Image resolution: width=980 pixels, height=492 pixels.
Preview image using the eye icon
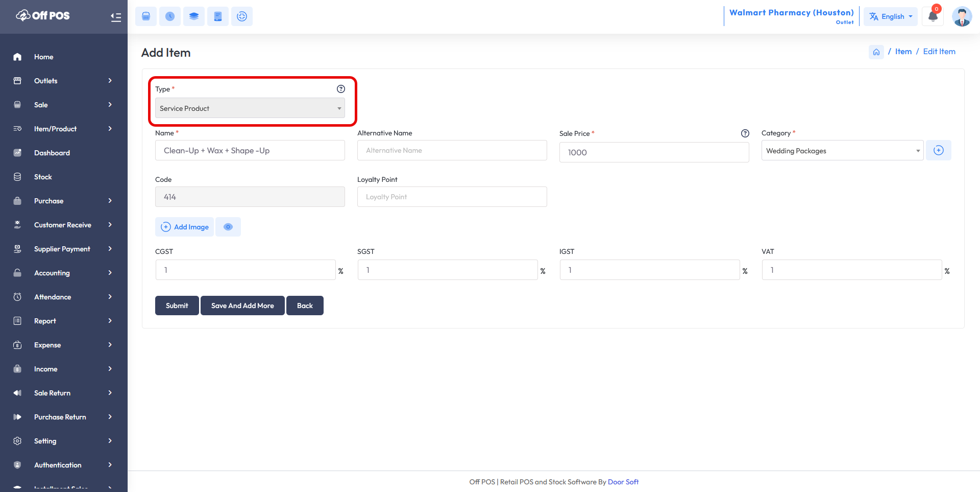click(x=228, y=227)
